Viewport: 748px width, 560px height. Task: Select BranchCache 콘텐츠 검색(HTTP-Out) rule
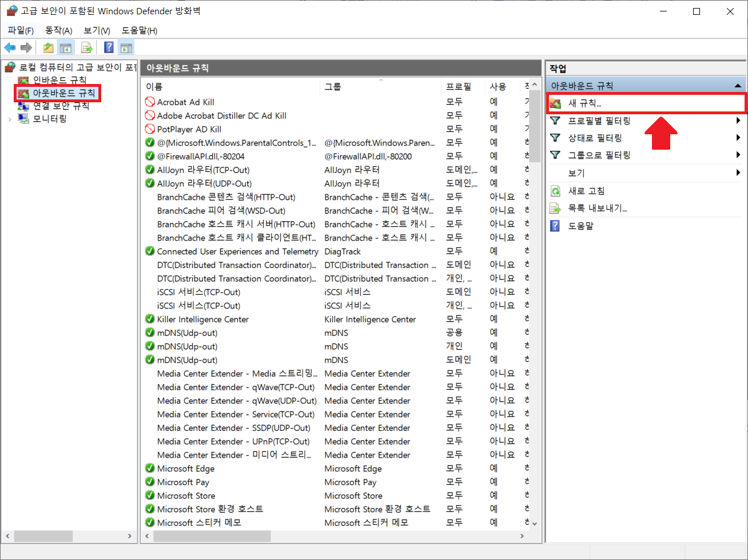pos(336,197)
